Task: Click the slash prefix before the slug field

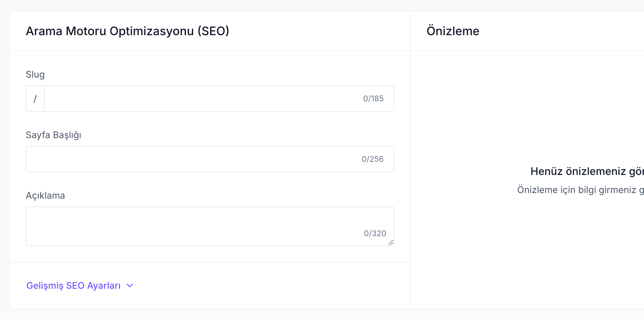Action: coord(35,98)
